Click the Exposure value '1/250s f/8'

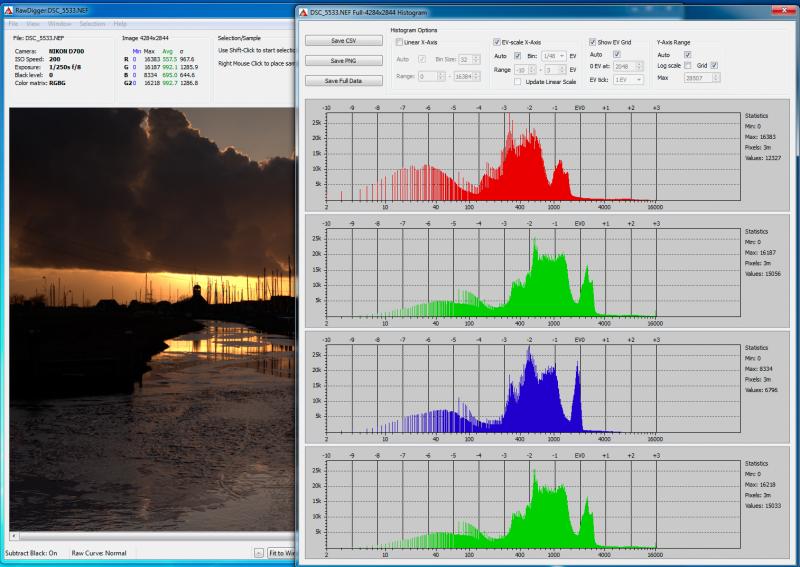click(x=65, y=67)
